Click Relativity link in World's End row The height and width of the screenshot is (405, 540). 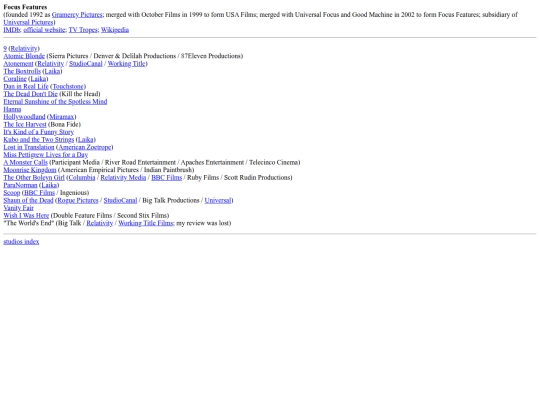pyautogui.click(x=100, y=223)
